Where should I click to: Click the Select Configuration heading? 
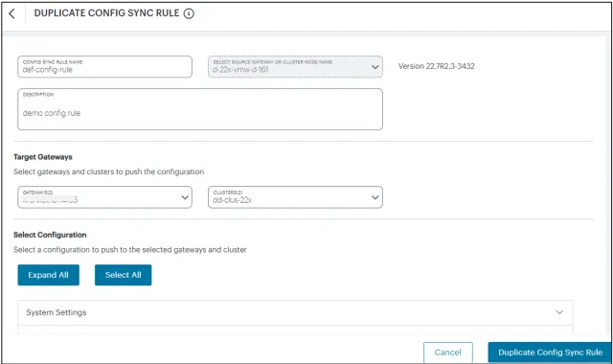(x=50, y=235)
